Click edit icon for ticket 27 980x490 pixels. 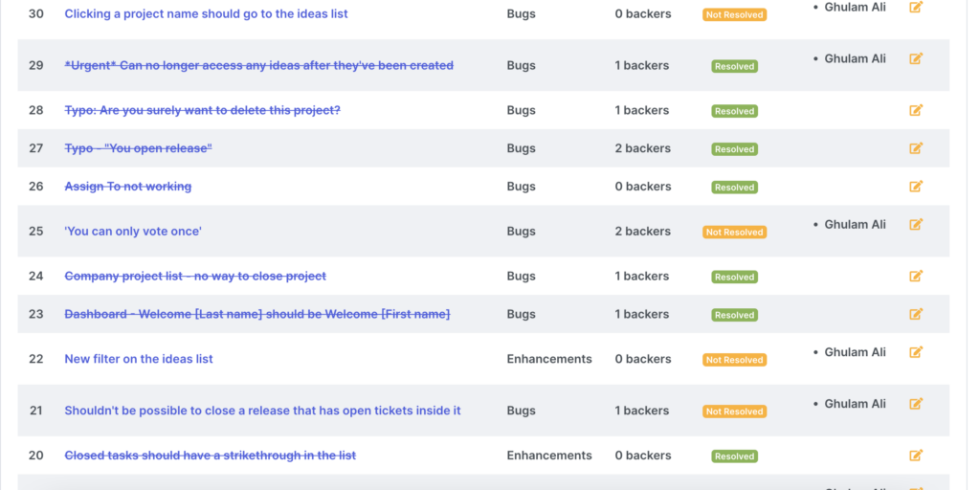coord(916,148)
